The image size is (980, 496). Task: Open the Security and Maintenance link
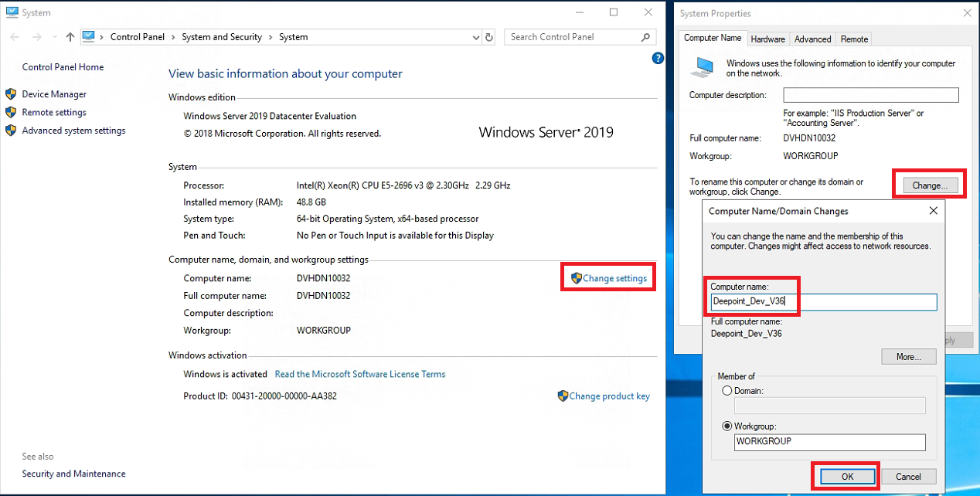(73, 474)
